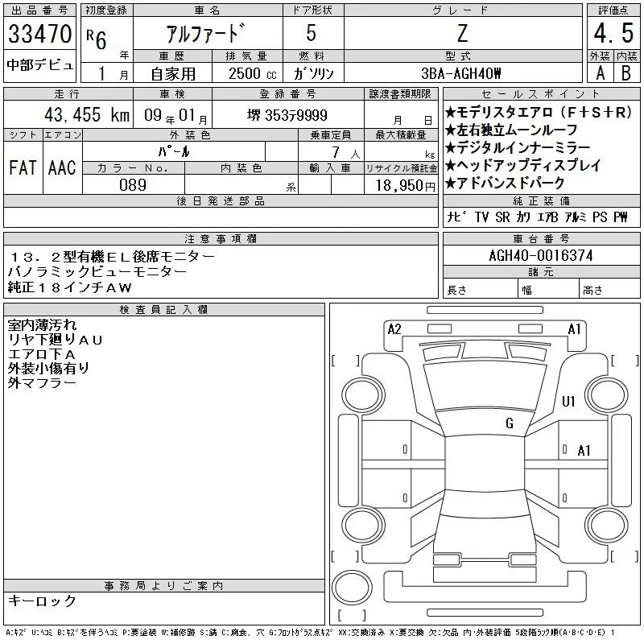Click the 事務局よりご案内 section header
Viewport: 644px width, 644px height.
(164, 586)
